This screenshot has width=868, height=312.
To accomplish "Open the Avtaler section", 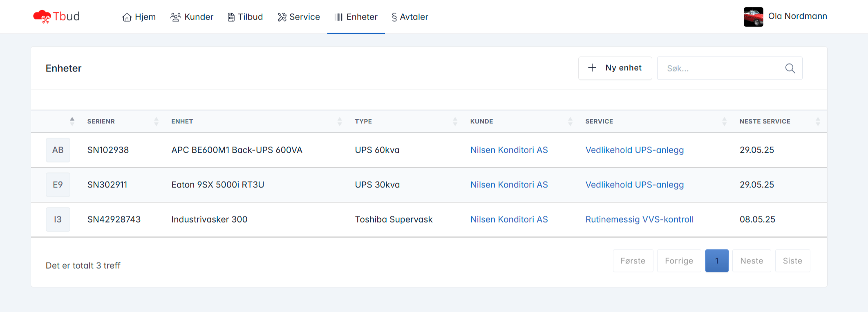I will pyautogui.click(x=410, y=17).
